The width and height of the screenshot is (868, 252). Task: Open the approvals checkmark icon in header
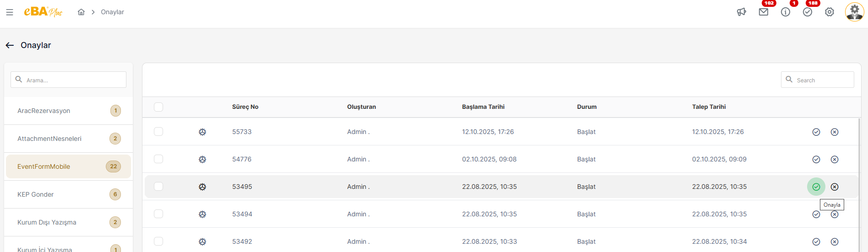(808, 12)
